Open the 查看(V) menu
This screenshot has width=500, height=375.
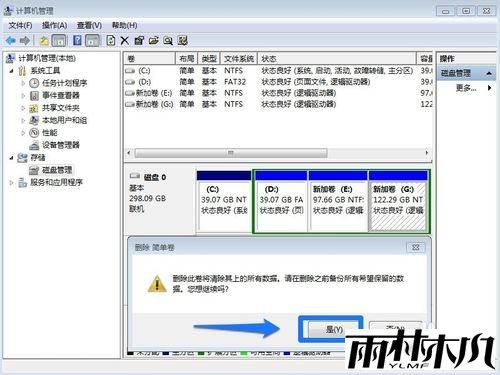click(89, 25)
